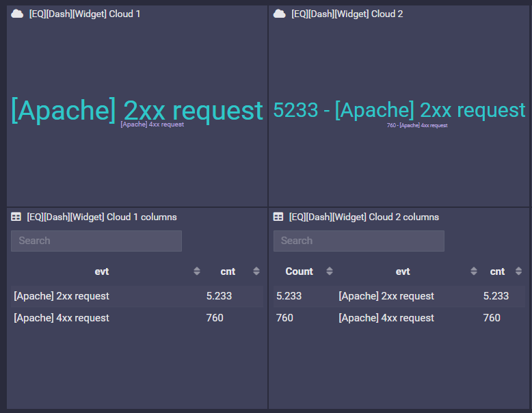Click the cloud icon of Cloud 1 widget

pos(17,14)
